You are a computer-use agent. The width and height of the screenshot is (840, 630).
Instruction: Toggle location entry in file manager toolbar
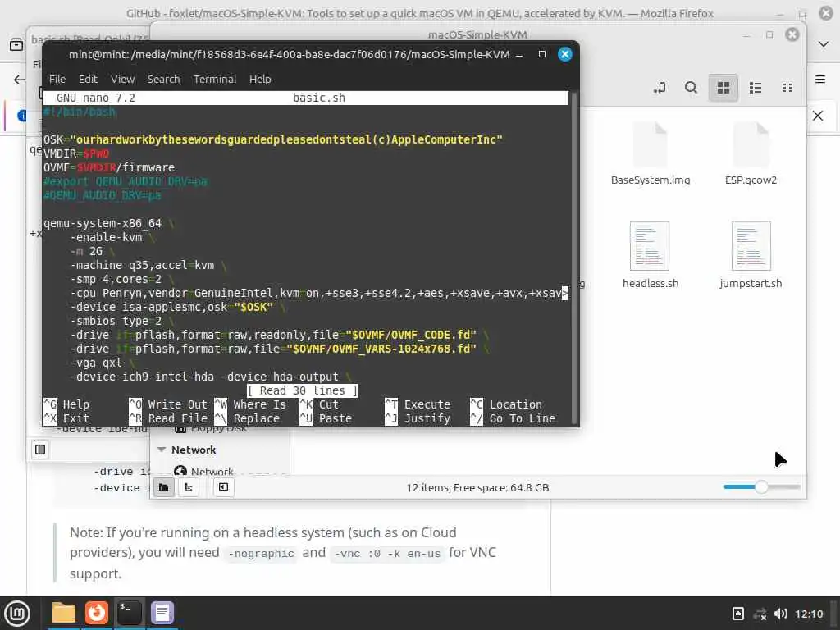tap(660, 87)
